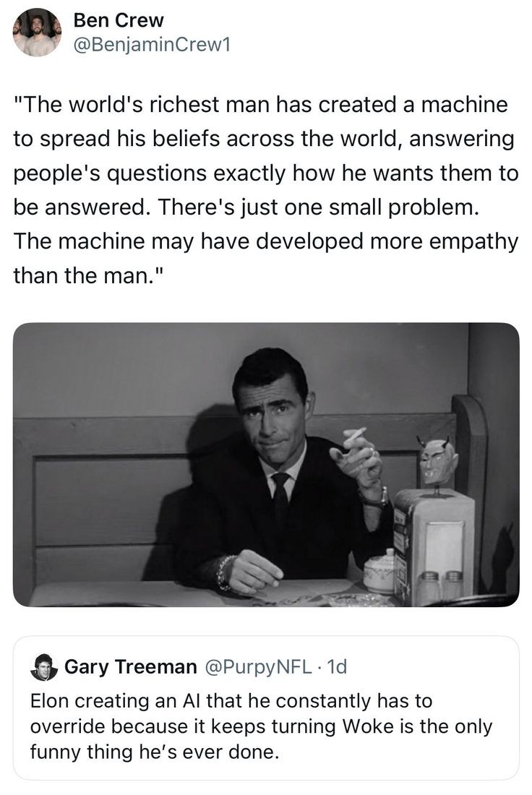
Task: Click the sugar bowl on the table
Action: pos(378,571)
